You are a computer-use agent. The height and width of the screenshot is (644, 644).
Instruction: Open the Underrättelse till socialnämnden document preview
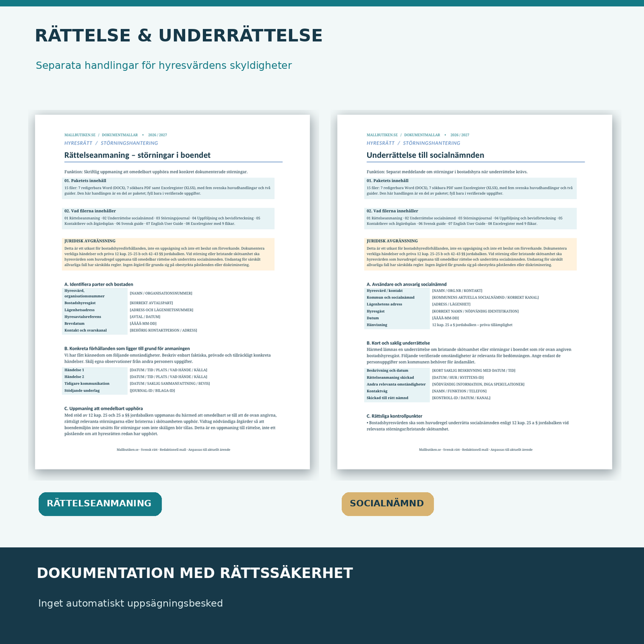tap(474, 292)
